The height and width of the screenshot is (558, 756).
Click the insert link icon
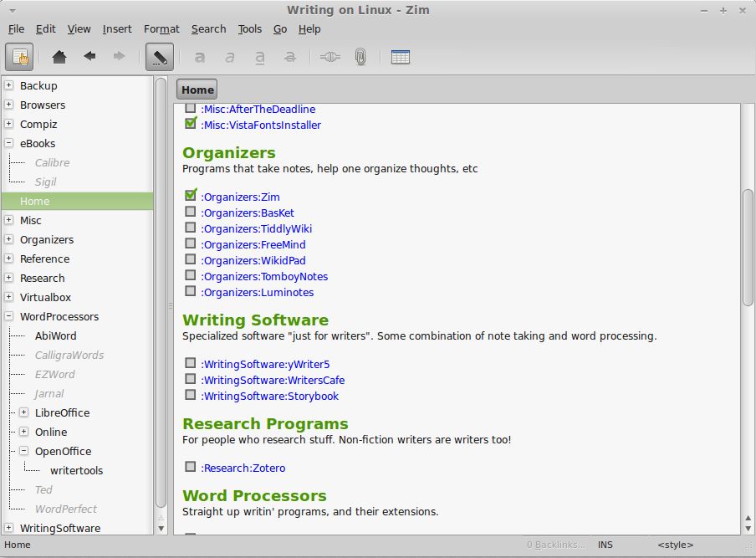point(330,57)
